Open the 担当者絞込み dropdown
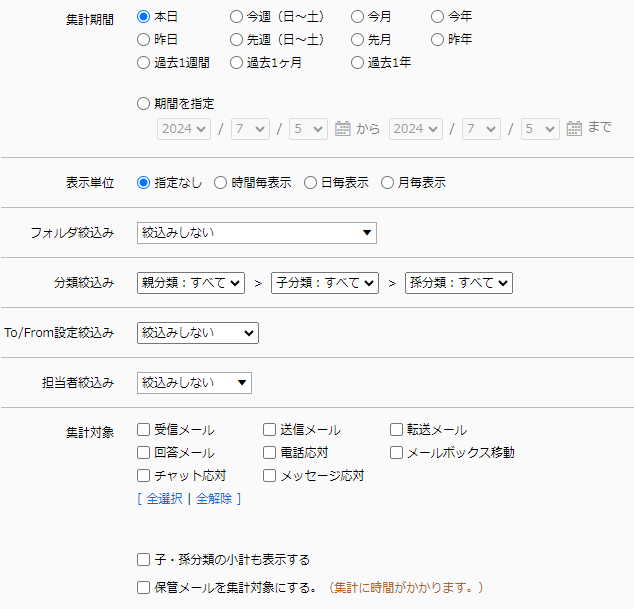The height and width of the screenshot is (609, 634). (x=194, y=383)
